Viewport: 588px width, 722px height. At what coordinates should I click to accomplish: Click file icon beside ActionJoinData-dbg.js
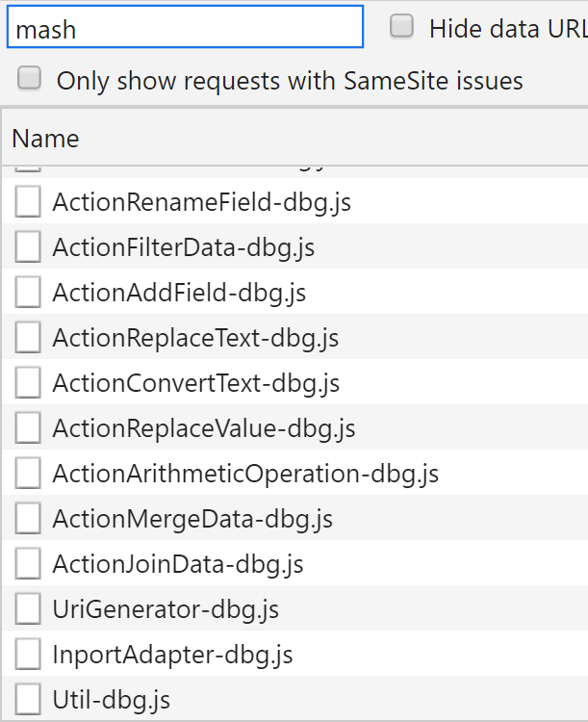tap(29, 564)
